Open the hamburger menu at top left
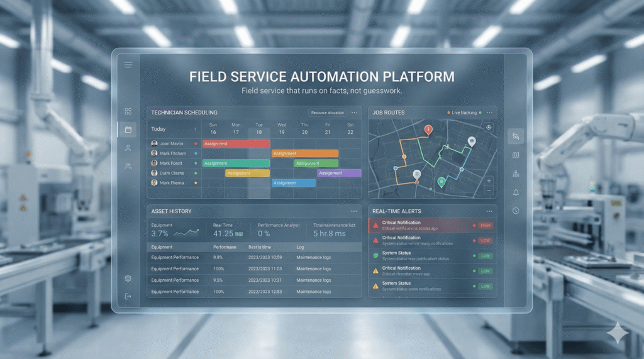Viewport: 644px width, 359px height. (128, 65)
